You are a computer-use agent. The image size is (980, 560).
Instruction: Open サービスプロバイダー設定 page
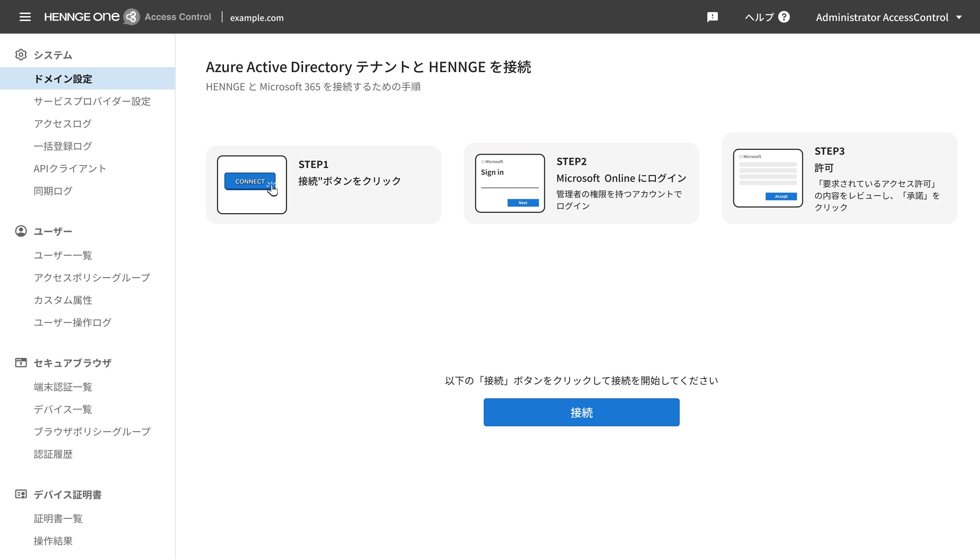click(92, 101)
